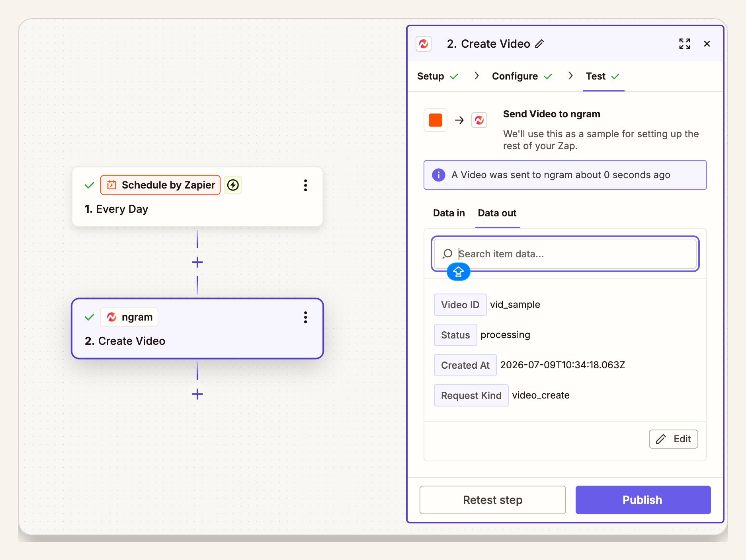Open the Schedule by Zapier app badge
This screenshot has height=560, width=746.
(x=160, y=185)
